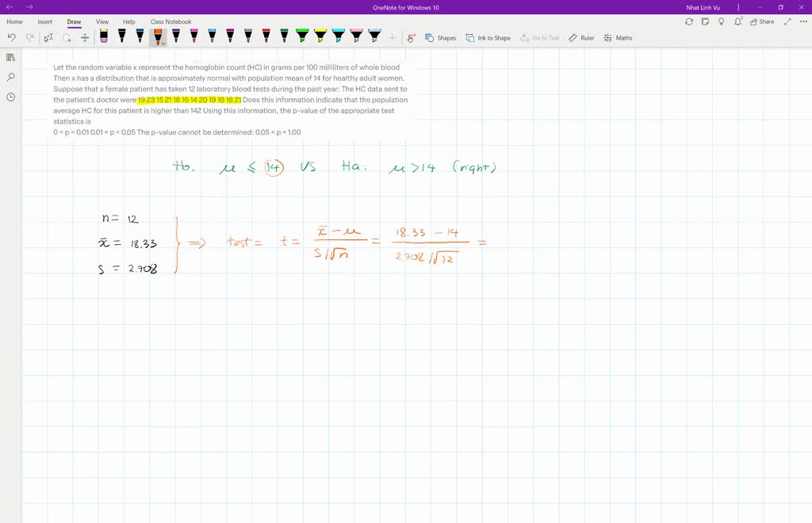The width and height of the screenshot is (812, 523).
Task: Select the Eraser tool
Action: tap(104, 37)
